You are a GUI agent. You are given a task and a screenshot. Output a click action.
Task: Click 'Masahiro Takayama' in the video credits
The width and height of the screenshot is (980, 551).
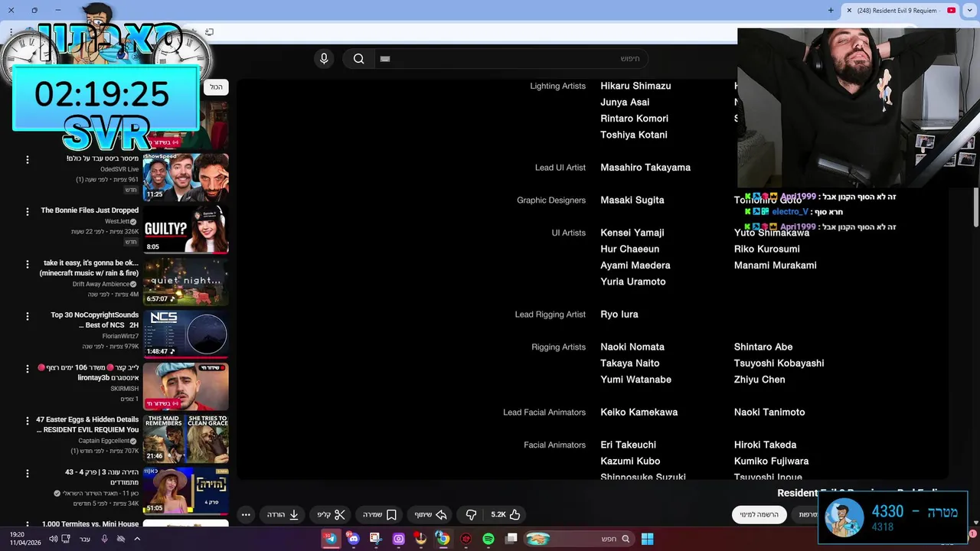point(645,168)
